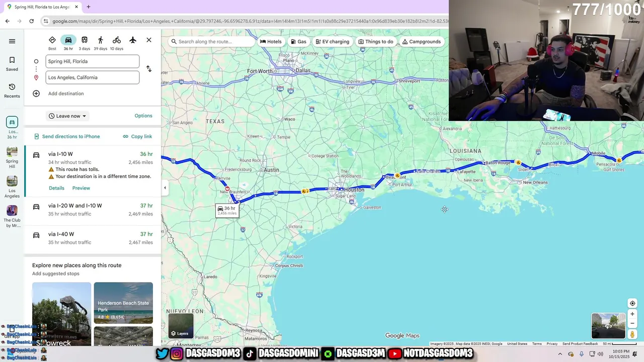The height and width of the screenshot is (362, 644).
Task: Edit the Los Angeles, California destination field
Action: point(93,77)
